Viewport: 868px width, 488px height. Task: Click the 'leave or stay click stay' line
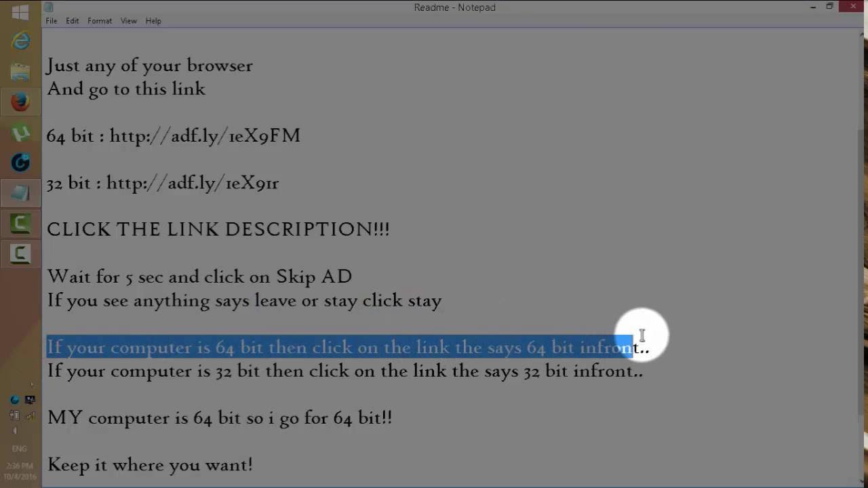[244, 300]
